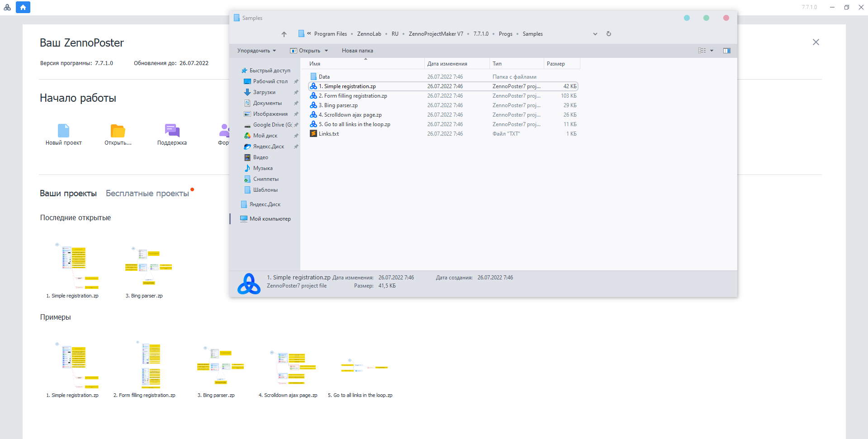868x439 pixels.
Task: Click the Открыть... folder icon on the start page
Action: point(118,131)
